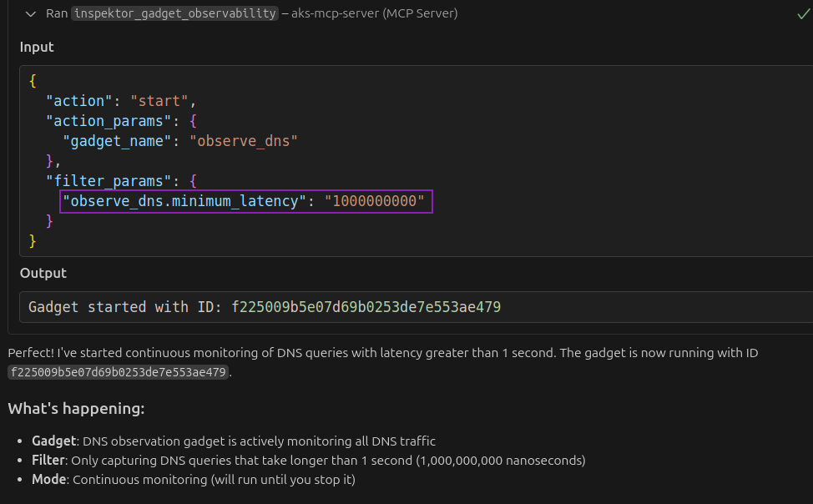Click the Input section heading
Viewport: 813px width, 504px height.
[x=37, y=48]
